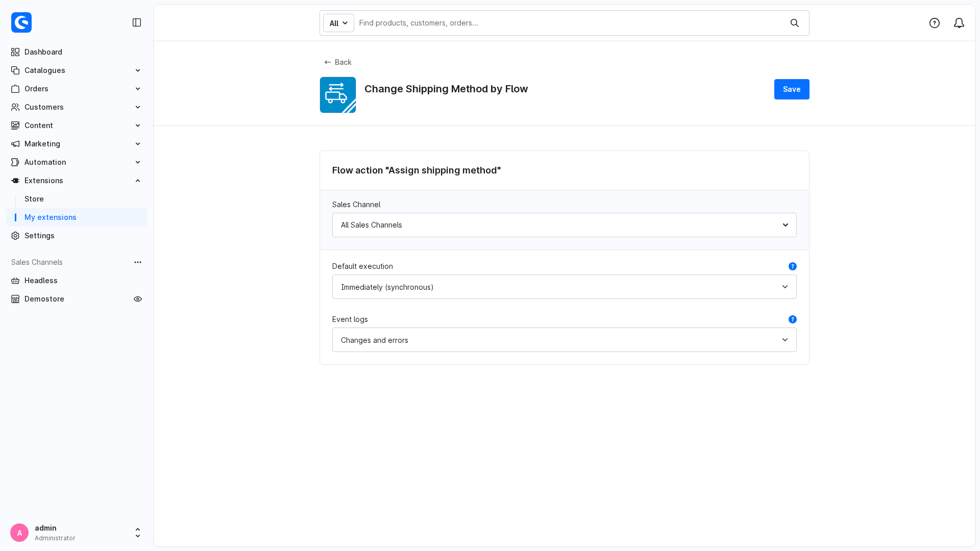Click the Change Shipping Method by Flow title
The width and height of the screenshot is (980, 551).
coord(446,89)
